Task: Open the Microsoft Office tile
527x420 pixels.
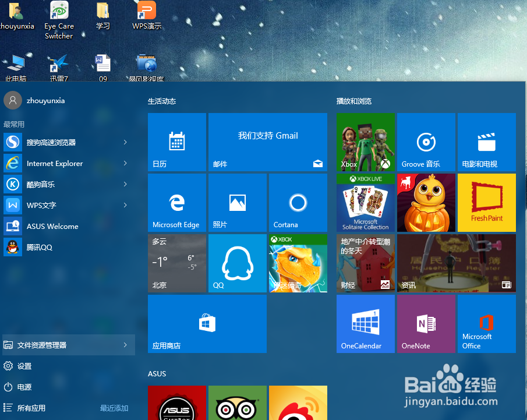Action: tap(486, 324)
